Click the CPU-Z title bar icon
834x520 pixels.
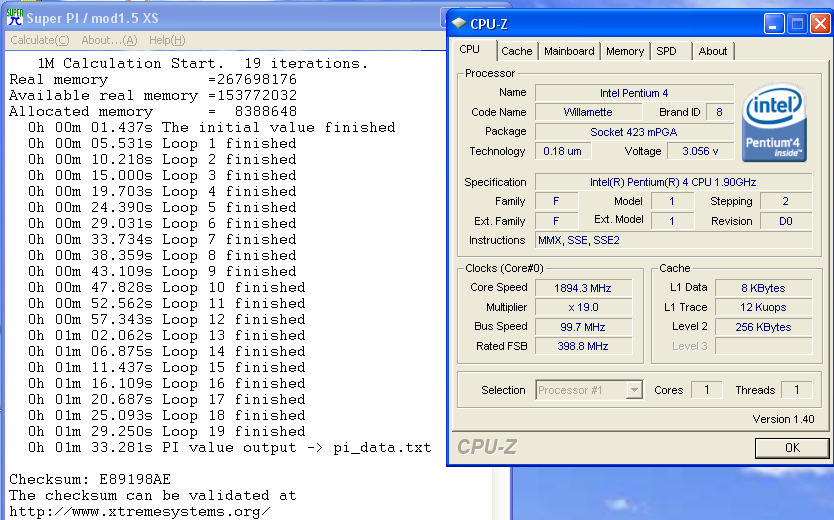coord(458,24)
